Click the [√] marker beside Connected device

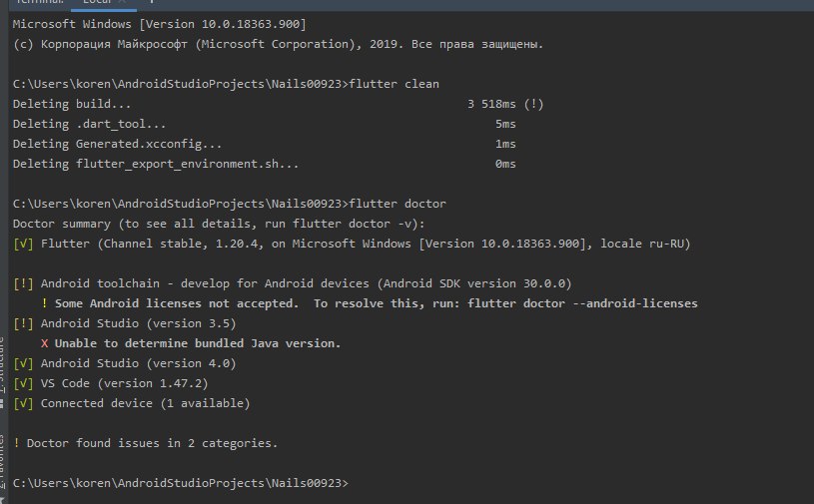23,403
